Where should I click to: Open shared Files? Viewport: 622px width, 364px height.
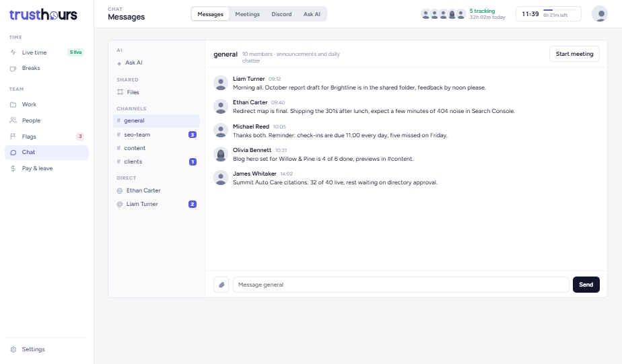[x=156, y=92]
